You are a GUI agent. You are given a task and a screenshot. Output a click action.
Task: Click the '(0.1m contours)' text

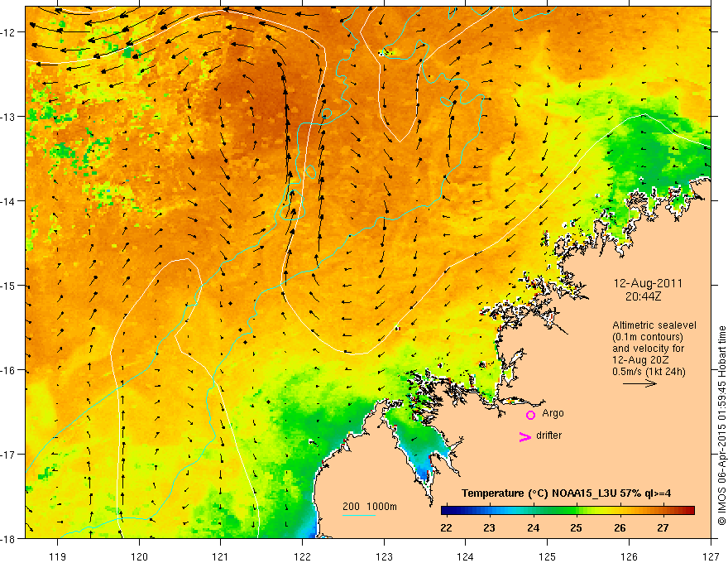pyautogui.click(x=648, y=337)
